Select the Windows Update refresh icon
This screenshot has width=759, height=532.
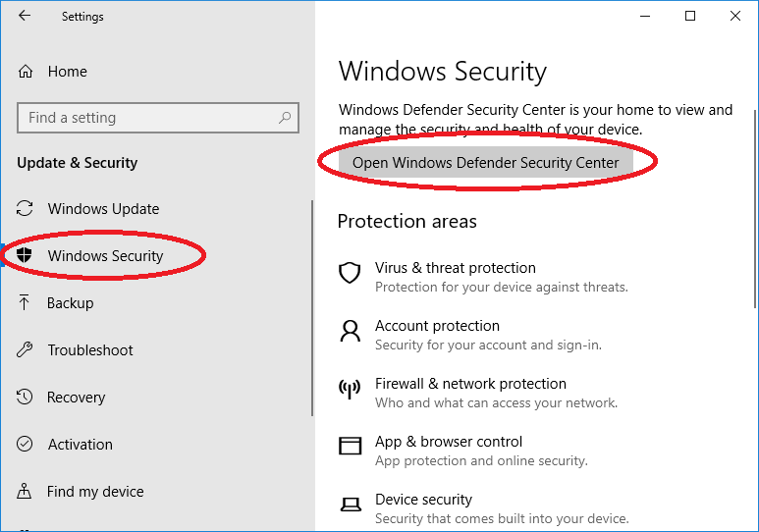(25, 209)
